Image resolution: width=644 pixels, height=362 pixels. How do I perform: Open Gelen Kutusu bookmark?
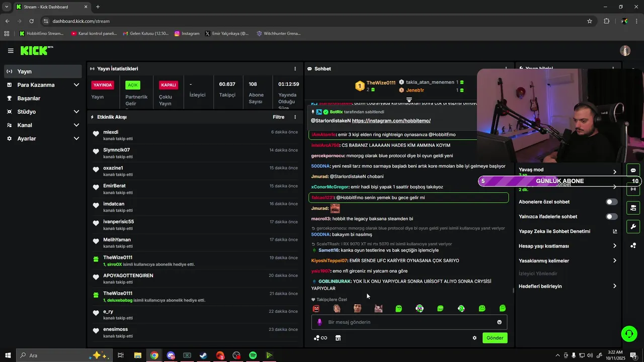pyautogui.click(x=145, y=34)
